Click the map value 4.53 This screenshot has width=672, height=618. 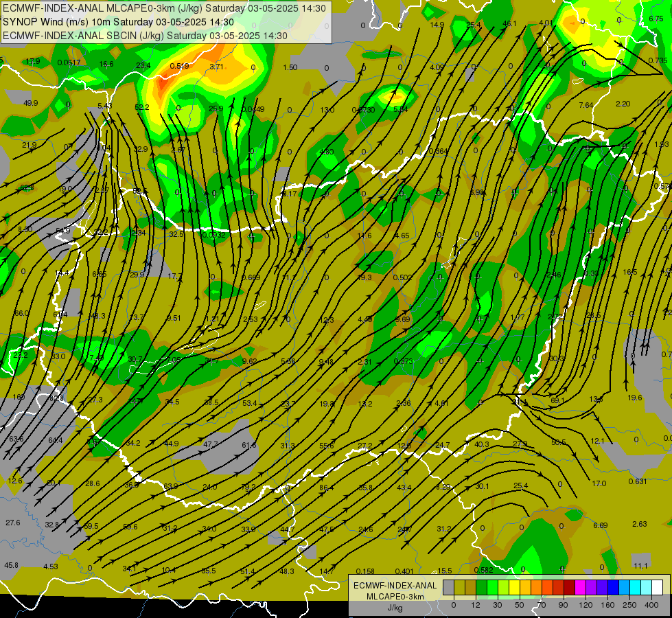[x=51, y=566]
